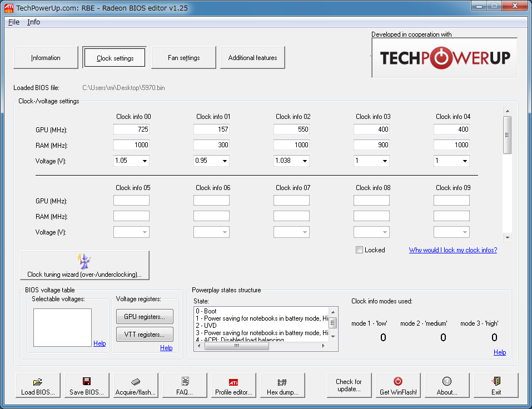This screenshot has height=409, width=532.
Task: Click GPU registers button
Action: point(145,317)
